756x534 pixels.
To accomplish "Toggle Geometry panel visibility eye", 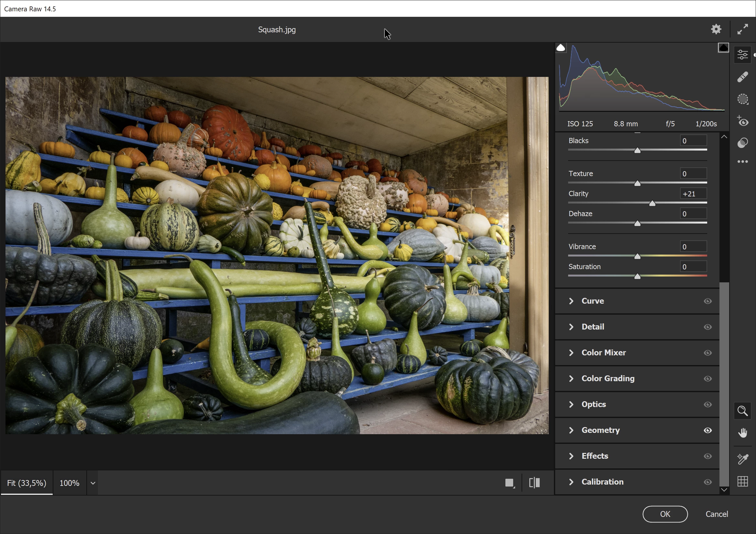I will 707,430.
